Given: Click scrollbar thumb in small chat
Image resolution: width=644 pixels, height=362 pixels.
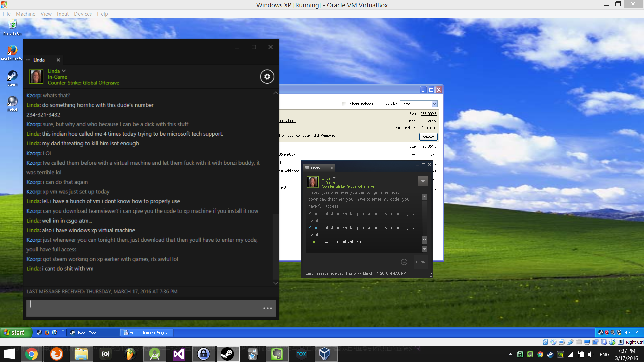Looking at the screenshot, I should pyautogui.click(x=424, y=240).
